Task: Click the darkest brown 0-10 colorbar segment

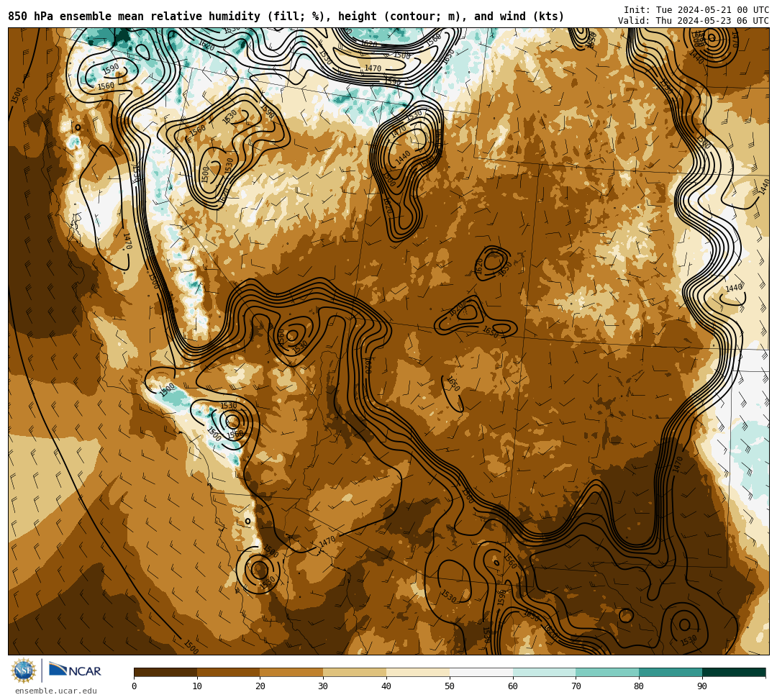Action: (x=165, y=672)
